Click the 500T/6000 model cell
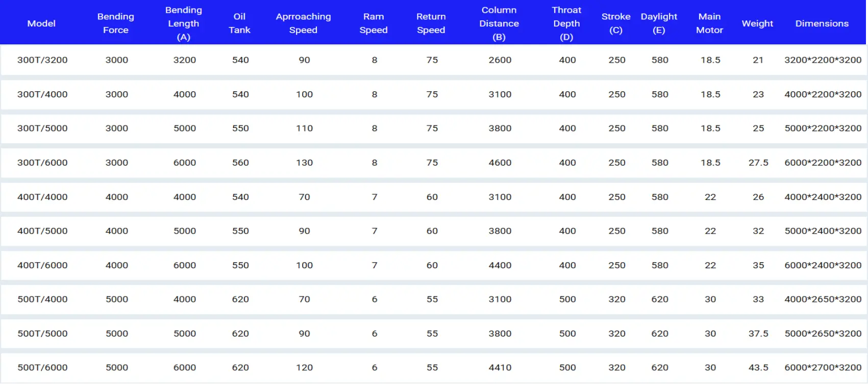Image resolution: width=868 pixels, height=384 pixels. 42,368
